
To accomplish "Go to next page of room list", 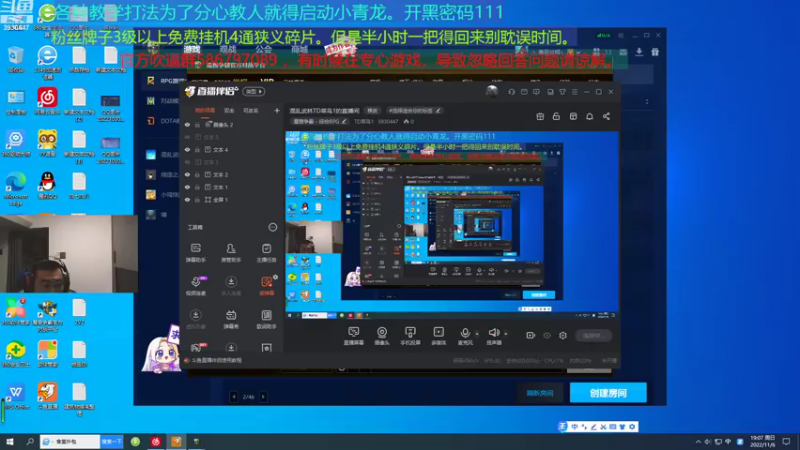I will coord(263,396).
